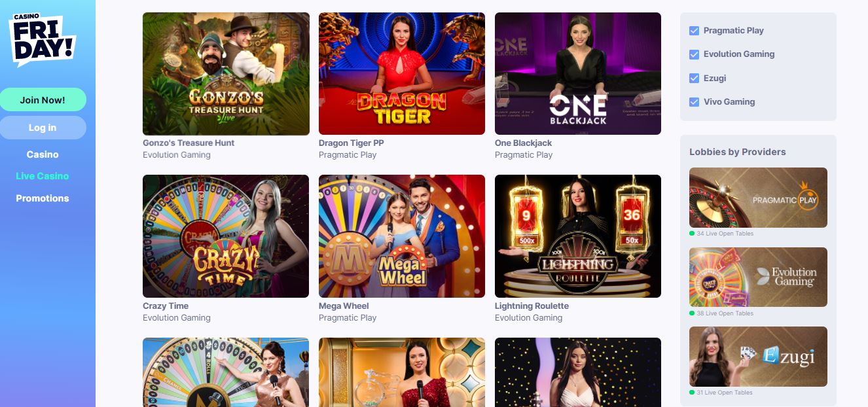Screen dimensions: 868x407
Task: Open Gonzo's Treasure Hunt game thumbnail
Action: 226,74
